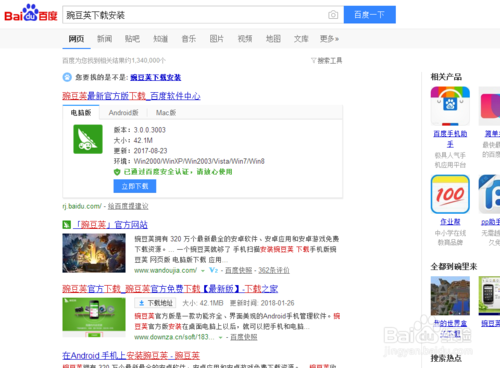Go to the 知道 tab
This screenshot has height=368, width=500.
click(160, 39)
